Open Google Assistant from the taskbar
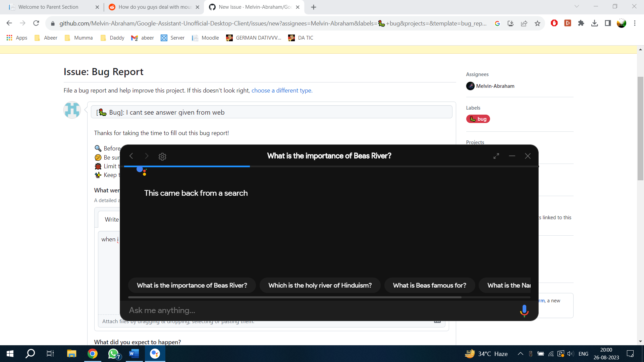This screenshot has width=644, height=362. coord(155,354)
